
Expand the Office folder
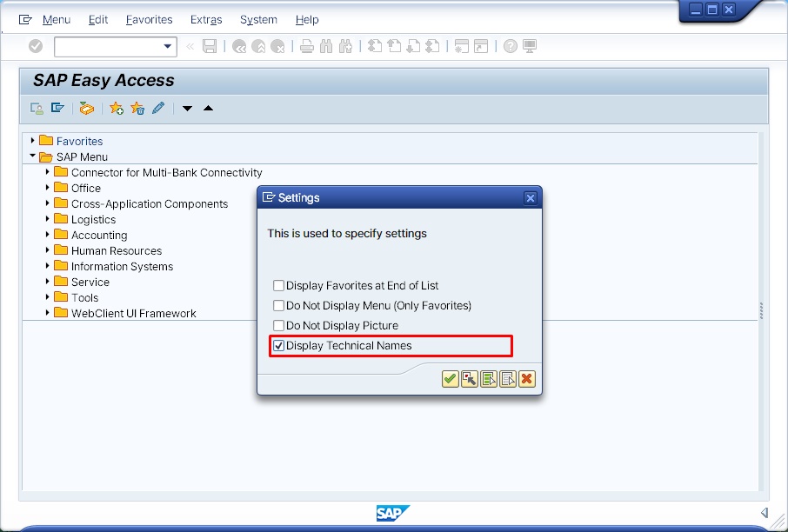coord(48,188)
